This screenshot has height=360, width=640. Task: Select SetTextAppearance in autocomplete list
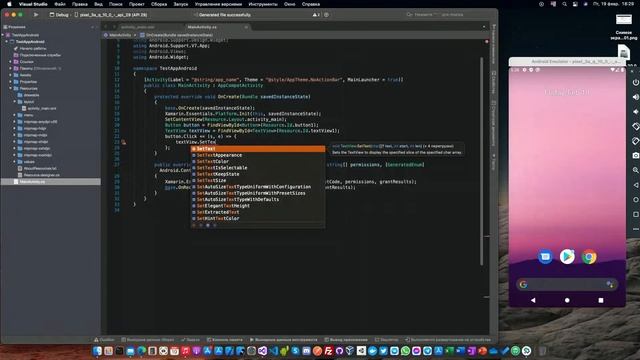(258, 155)
